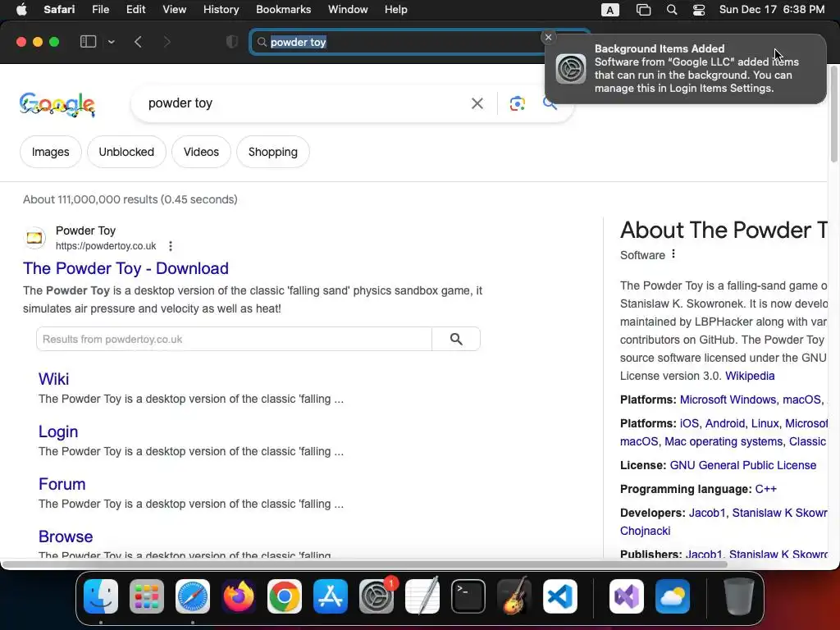Image resolution: width=840 pixels, height=630 pixels.
Task: Open Spotlight search in menu bar
Action: (x=672, y=10)
